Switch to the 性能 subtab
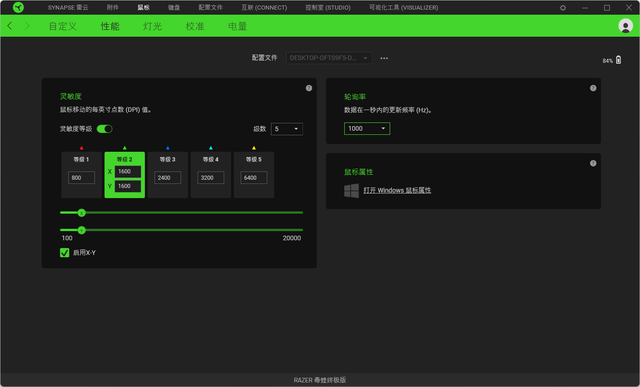The width and height of the screenshot is (640, 387). (x=110, y=26)
